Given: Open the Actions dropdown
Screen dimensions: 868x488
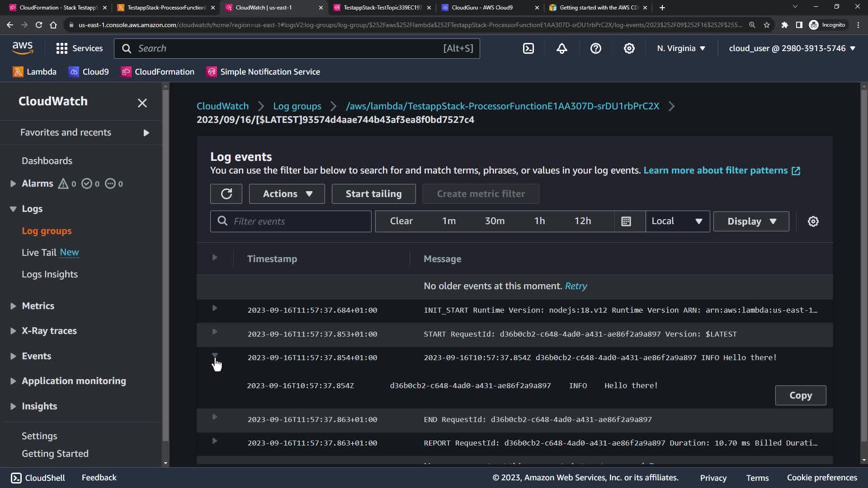Looking at the screenshot, I should pos(287,194).
